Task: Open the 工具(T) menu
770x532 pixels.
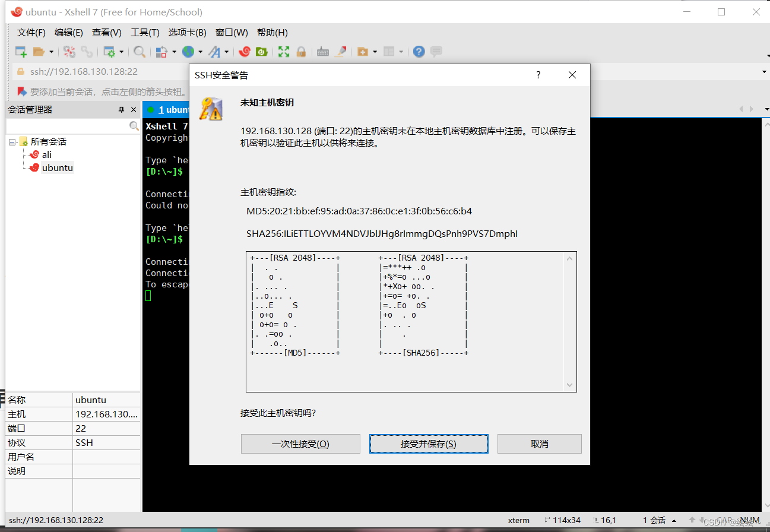Action: [x=145, y=33]
